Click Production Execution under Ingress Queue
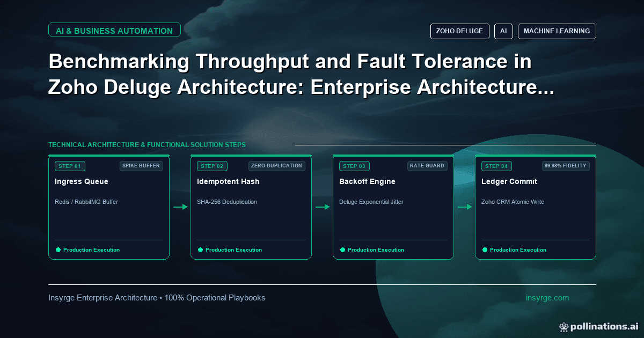Image resolution: width=644 pixels, height=338 pixels. coord(91,250)
